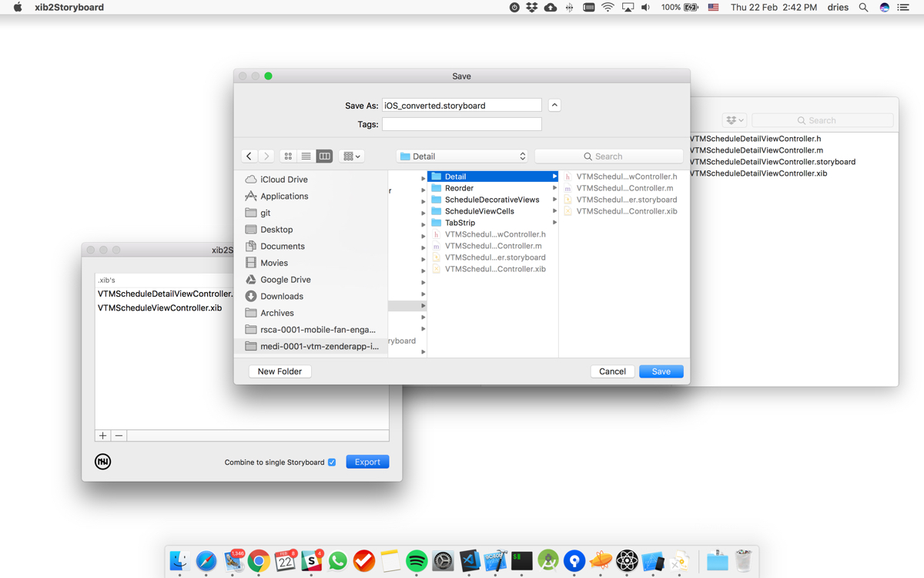Switch to list view in Save dialog
924x578 pixels.
pos(306,156)
